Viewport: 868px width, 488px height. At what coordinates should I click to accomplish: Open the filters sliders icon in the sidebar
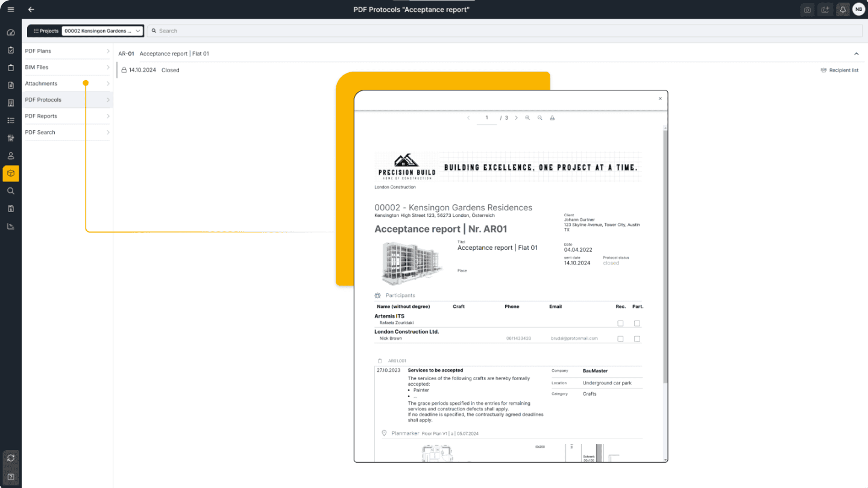point(10,138)
